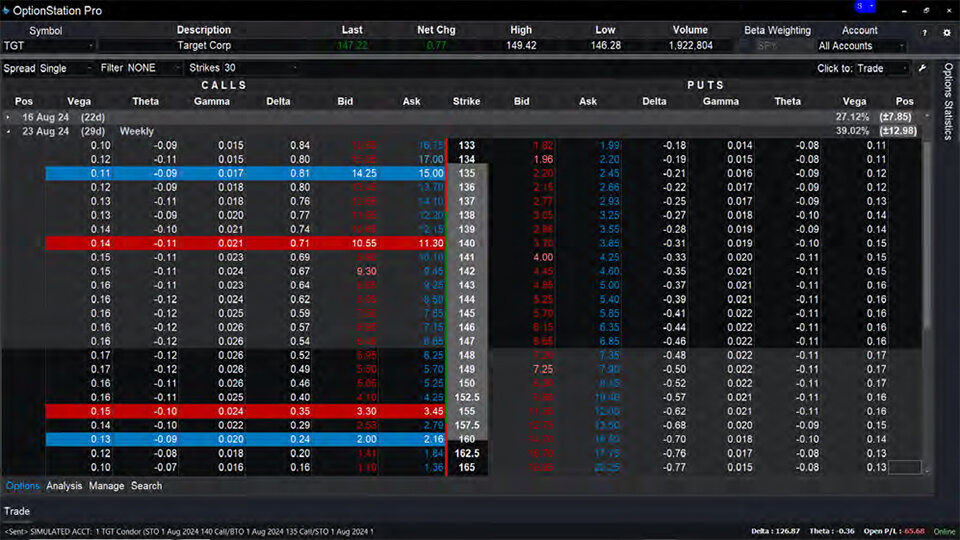
Task: Switch to the Search tab
Action: tap(146, 486)
